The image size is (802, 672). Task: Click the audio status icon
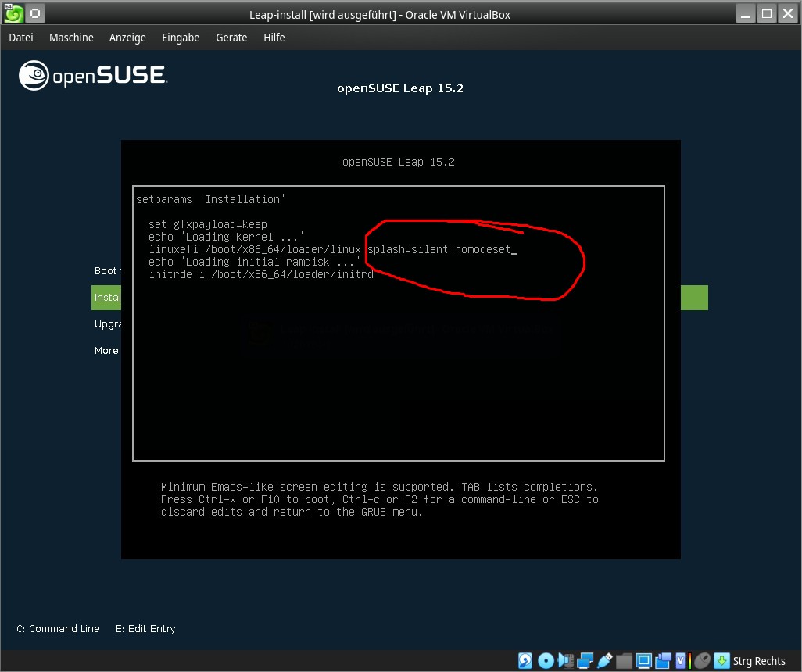click(x=566, y=661)
